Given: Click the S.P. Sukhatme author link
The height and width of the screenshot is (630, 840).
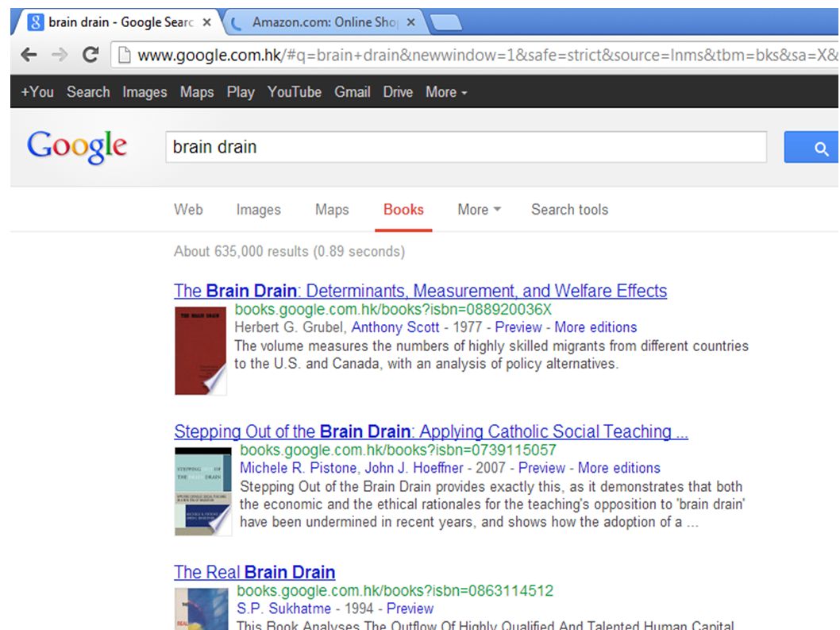Looking at the screenshot, I should point(284,609).
